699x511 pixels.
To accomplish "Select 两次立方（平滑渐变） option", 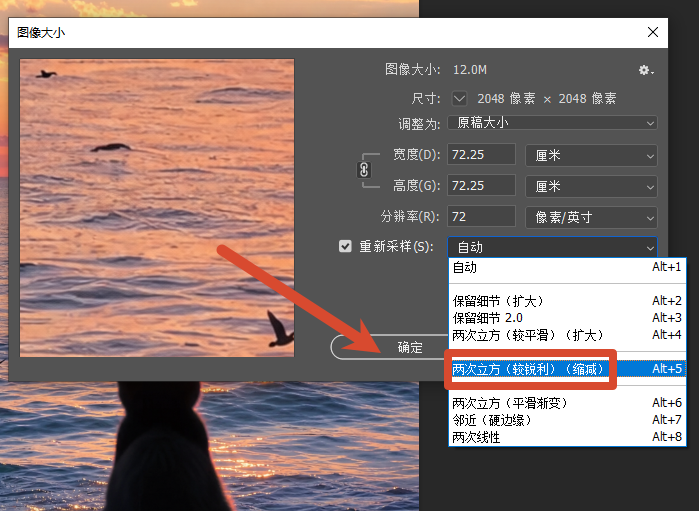I will coord(567,403).
